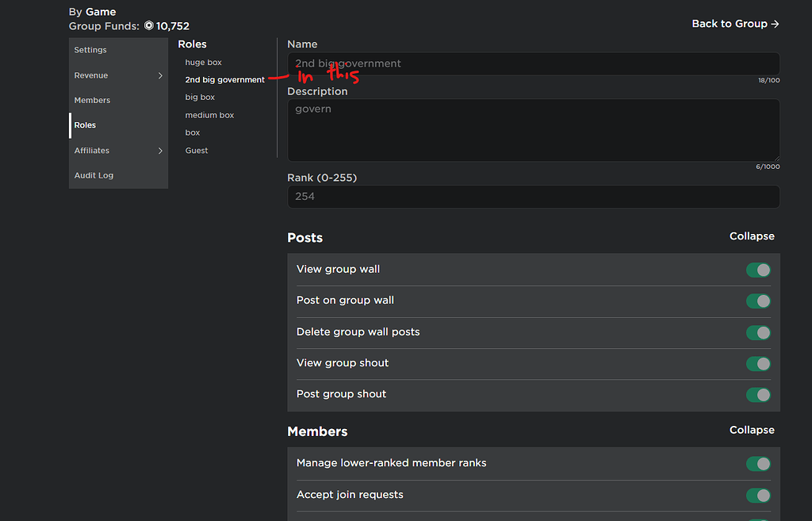Click the Rank number input field
The width and height of the screenshot is (812, 521).
[533, 196]
